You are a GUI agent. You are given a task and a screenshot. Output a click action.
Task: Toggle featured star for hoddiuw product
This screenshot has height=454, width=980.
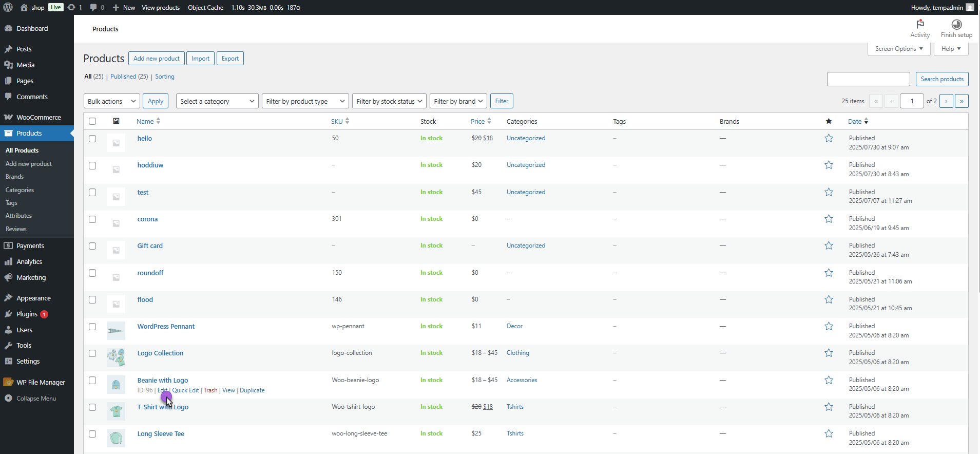pos(829,165)
